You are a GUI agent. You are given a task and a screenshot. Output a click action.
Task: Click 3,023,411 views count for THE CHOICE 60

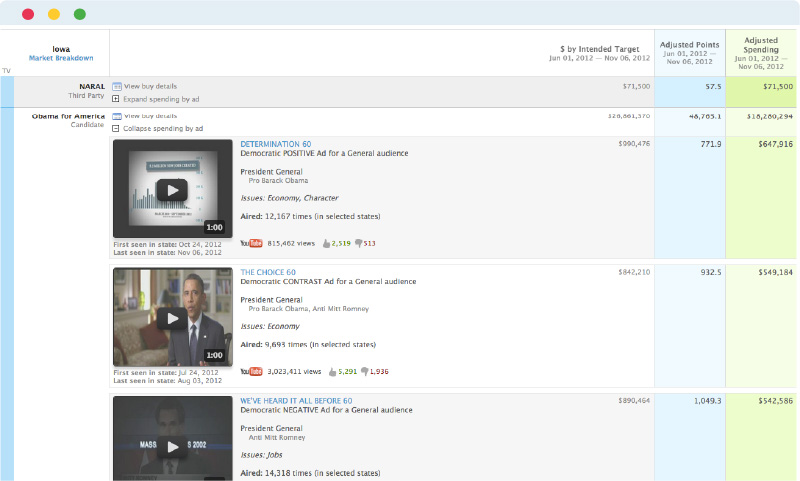[294, 371]
